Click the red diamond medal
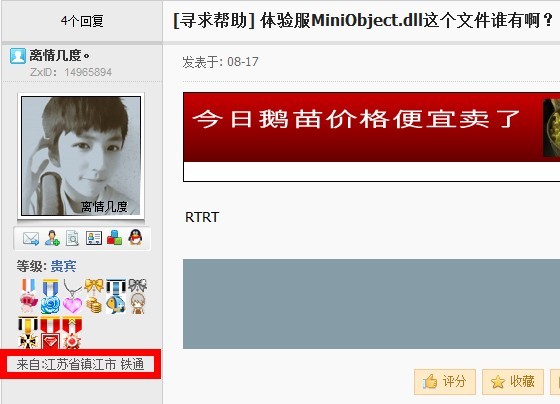 (50, 333)
